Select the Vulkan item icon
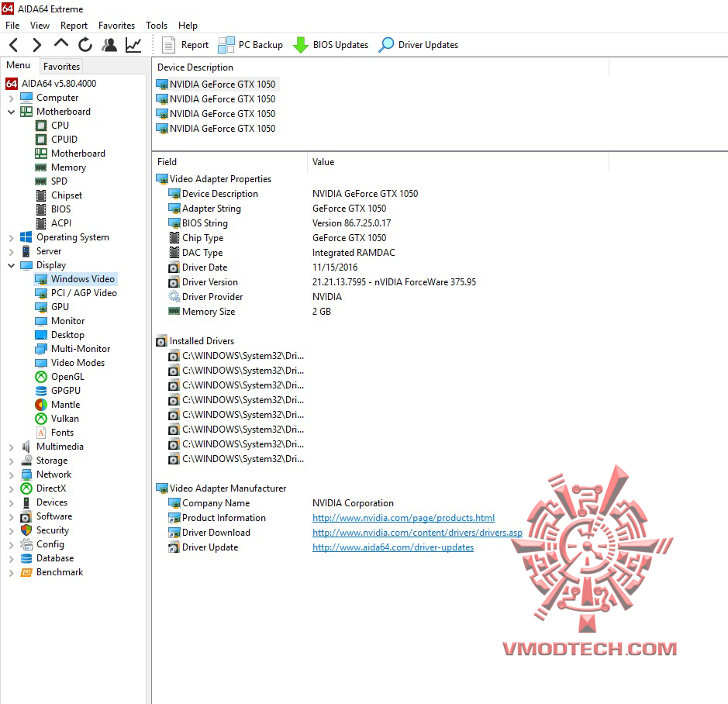Screen dimensions: 728x704 [x=41, y=419]
